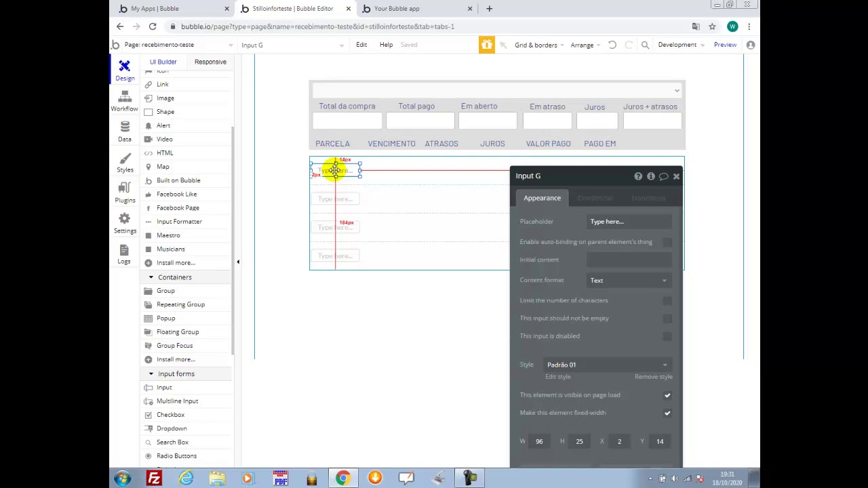Add a Repeating Group element
Image resolution: width=868 pixels, height=488 pixels.
click(x=180, y=304)
